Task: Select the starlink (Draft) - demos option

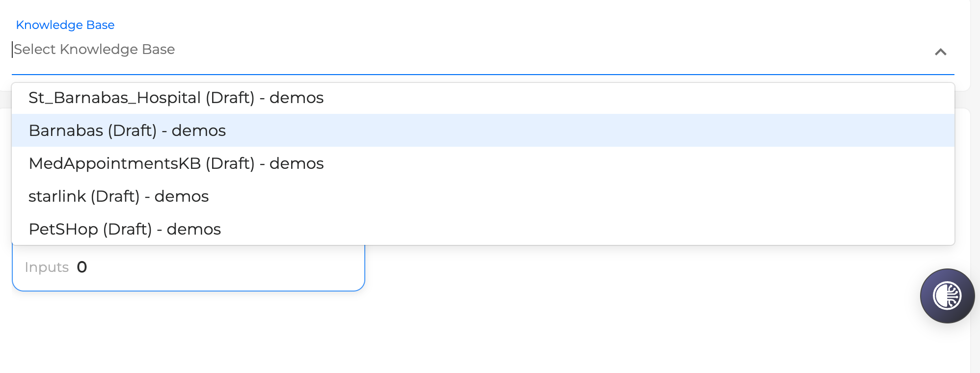Action: (x=119, y=196)
